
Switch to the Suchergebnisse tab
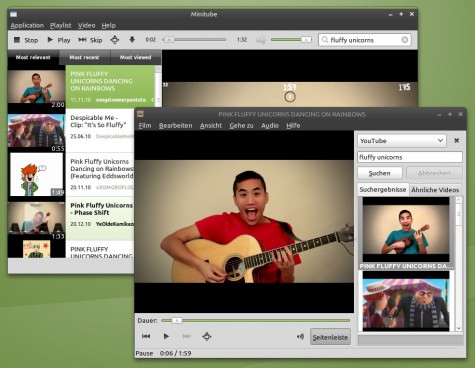click(383, 189)
